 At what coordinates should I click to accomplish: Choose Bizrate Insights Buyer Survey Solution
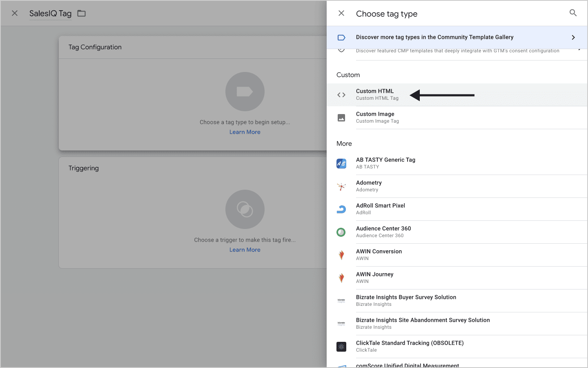[457, 301]
